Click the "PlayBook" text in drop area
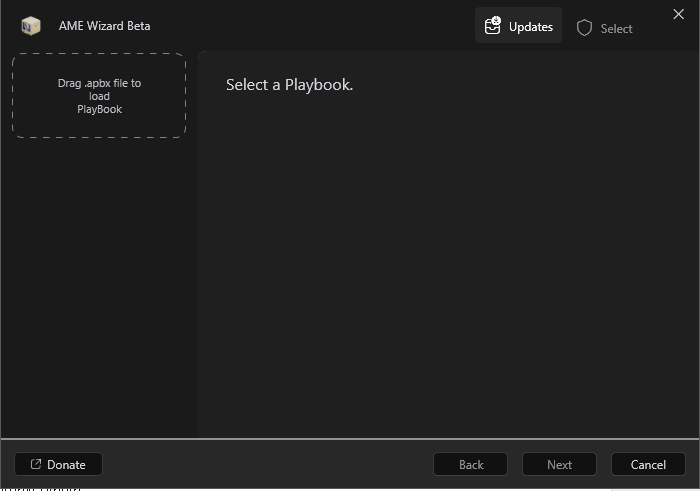Image resolution: width=700 pixels, height=491 pixels. pyautogui.click(x=99, y=109)
